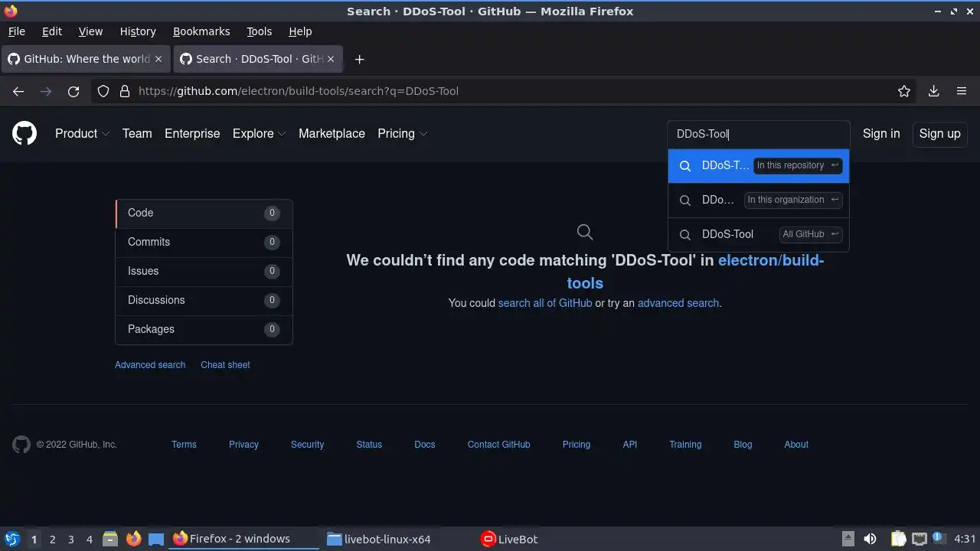Open the Marketplace link

[332, 133]
